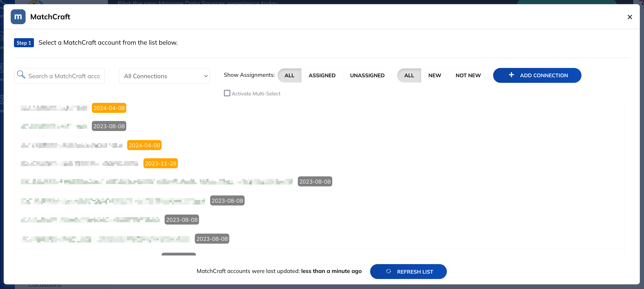Select ALL under Show Assignments

coord(289,75)
